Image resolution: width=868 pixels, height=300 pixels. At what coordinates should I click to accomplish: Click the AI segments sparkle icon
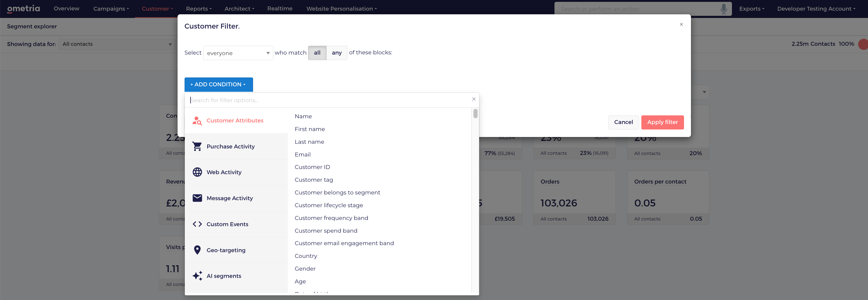pyautogui.click(x=197, y=276)
